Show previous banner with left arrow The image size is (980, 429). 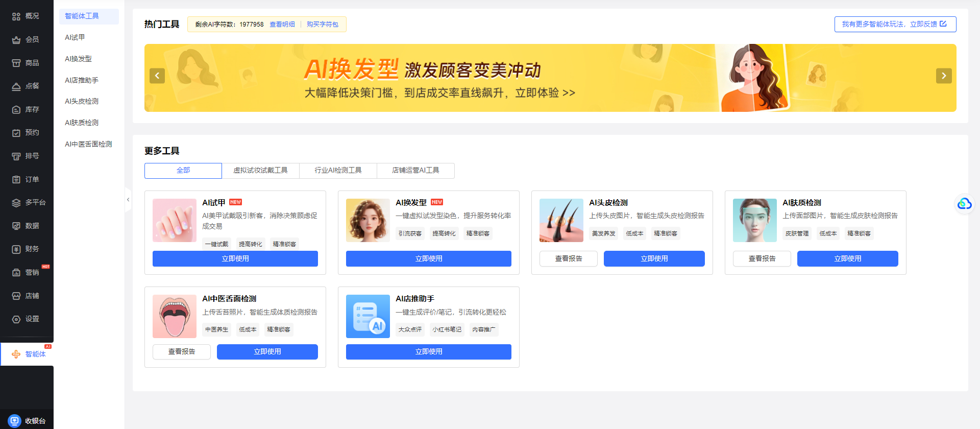click(x=157, y=76)
